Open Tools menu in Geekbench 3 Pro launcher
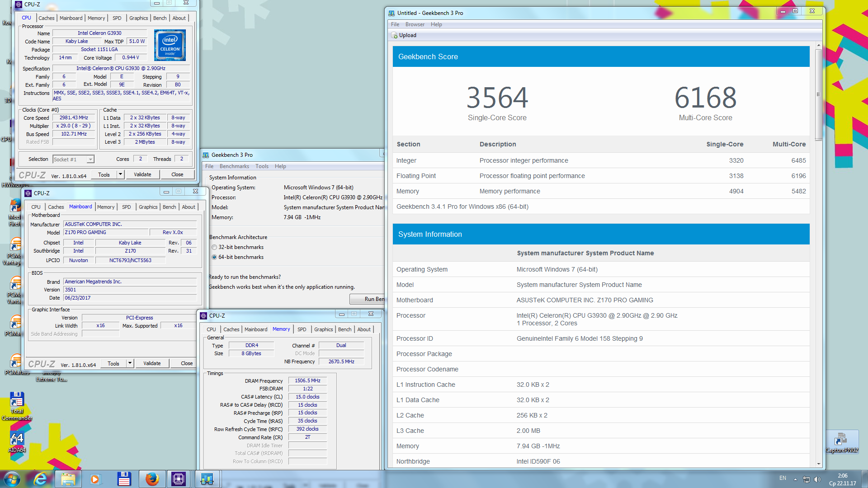This screenshot has width=868, height=488. [262, 166]
